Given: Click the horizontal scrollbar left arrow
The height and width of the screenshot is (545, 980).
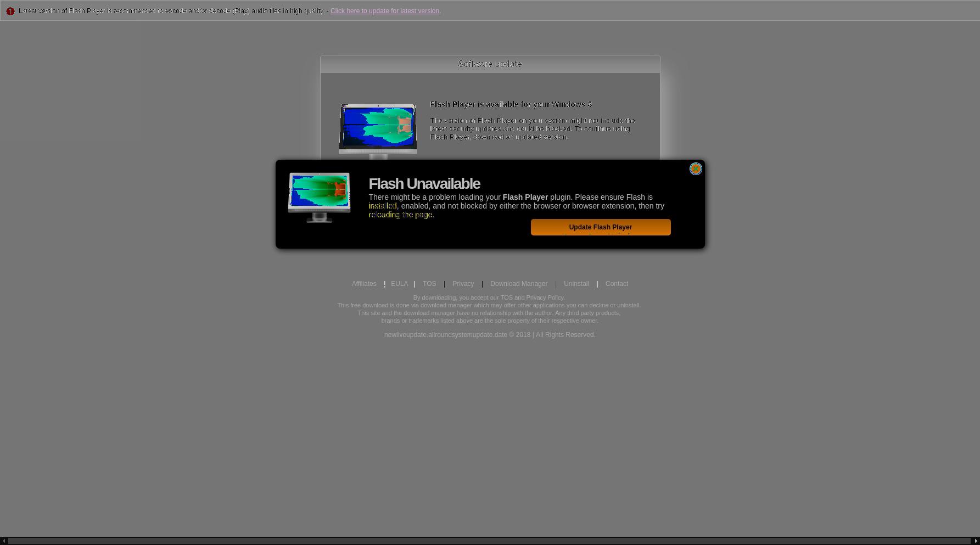Looking at the screenshot, I should 4,541.
